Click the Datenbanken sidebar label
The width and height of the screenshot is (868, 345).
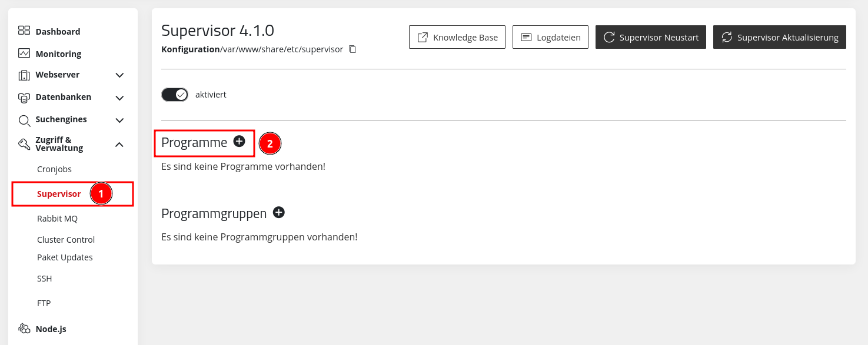point(64,97)
